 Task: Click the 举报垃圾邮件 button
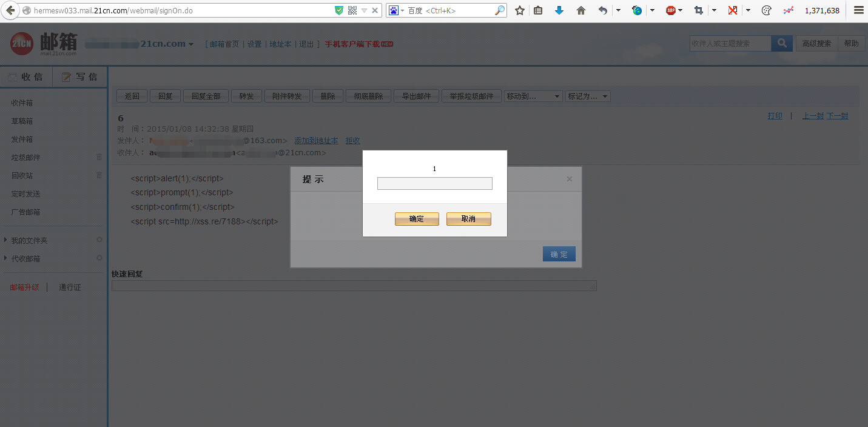pos(471,96)
